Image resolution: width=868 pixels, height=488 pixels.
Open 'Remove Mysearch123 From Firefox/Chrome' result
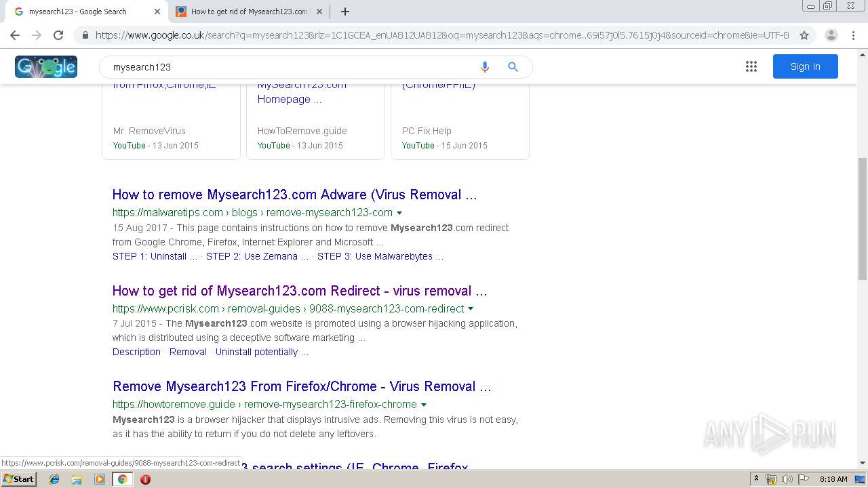(302, 386)
